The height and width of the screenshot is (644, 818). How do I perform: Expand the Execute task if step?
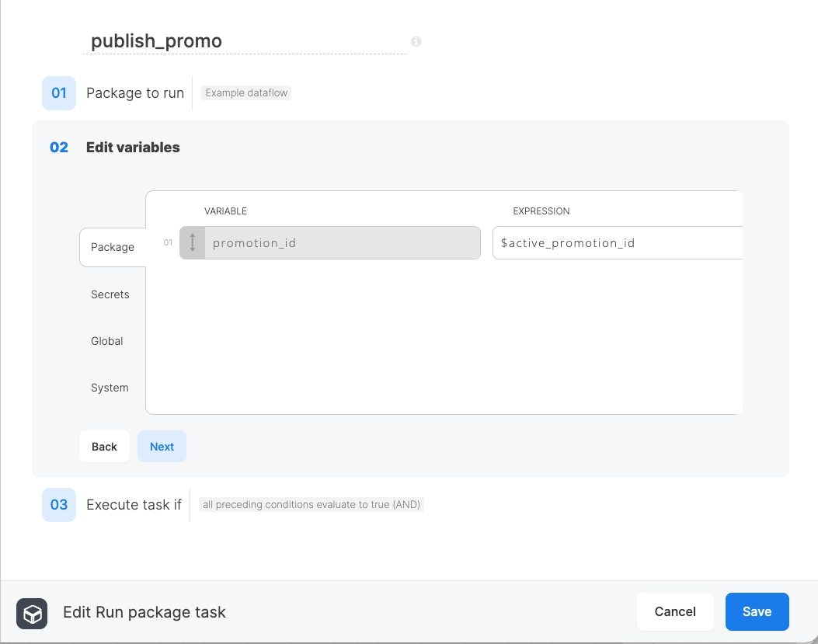(134, 505)
